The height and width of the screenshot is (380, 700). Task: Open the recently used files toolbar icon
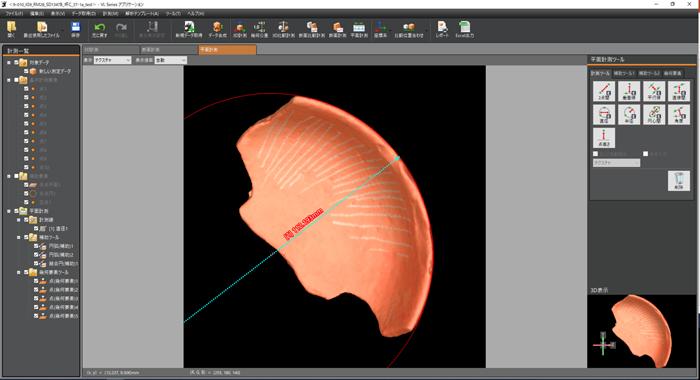pos(42,29)
